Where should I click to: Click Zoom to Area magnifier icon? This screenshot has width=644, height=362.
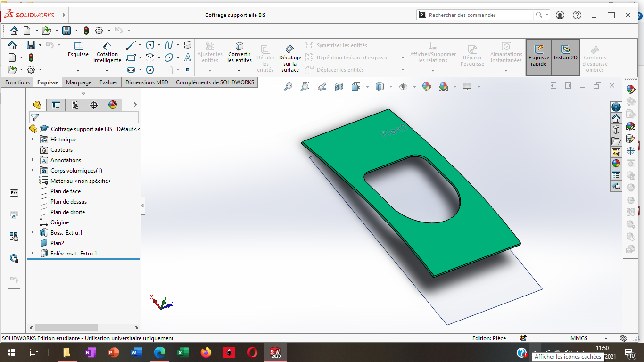[305, 87]
